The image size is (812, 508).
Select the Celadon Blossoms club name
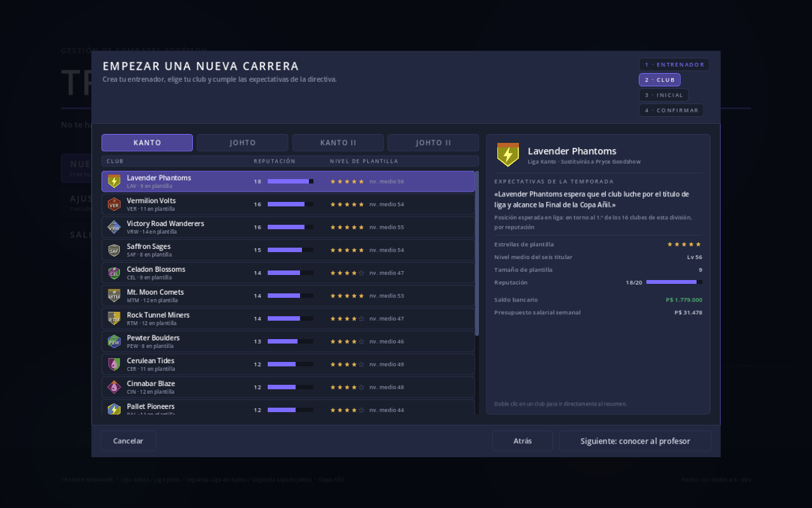[156, 269]
